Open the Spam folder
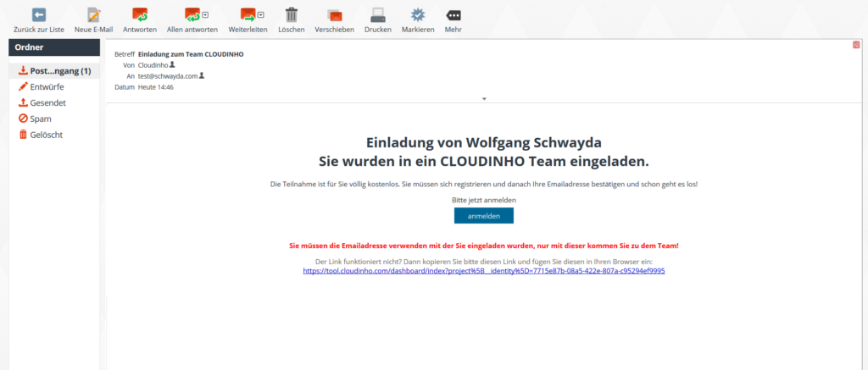The height and width of the screenshot is (370, 868). point(54,119)
